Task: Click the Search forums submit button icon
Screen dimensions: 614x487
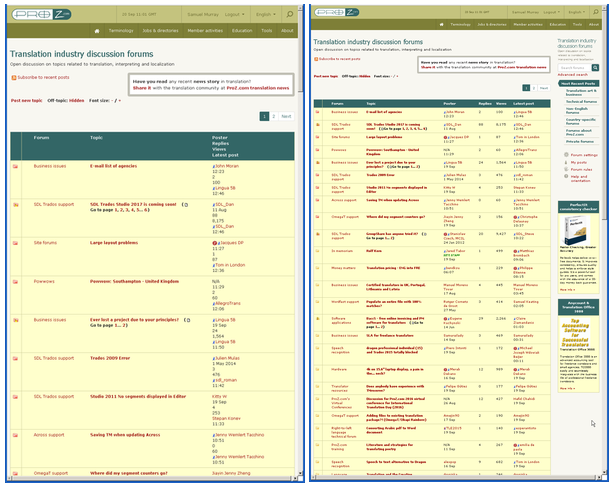Action: pyautogui.click(x=595, y=67)
